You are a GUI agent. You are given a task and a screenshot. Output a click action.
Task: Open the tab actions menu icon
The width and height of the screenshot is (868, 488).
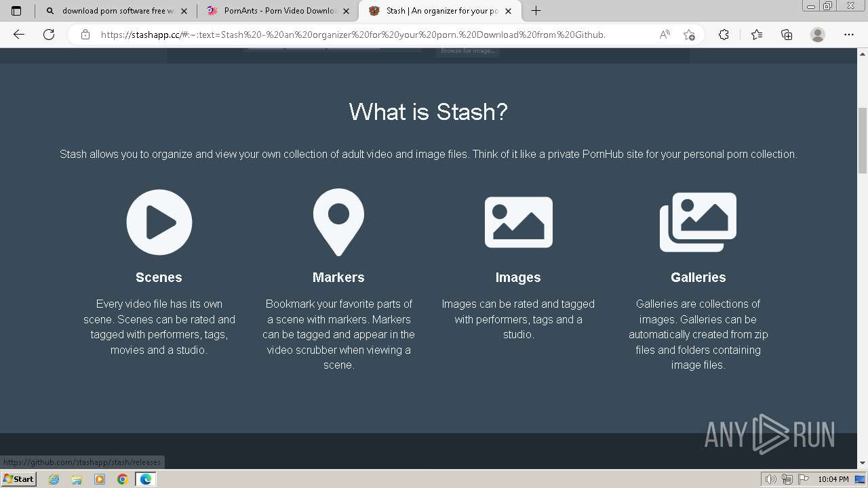click(x=16, y=11)
